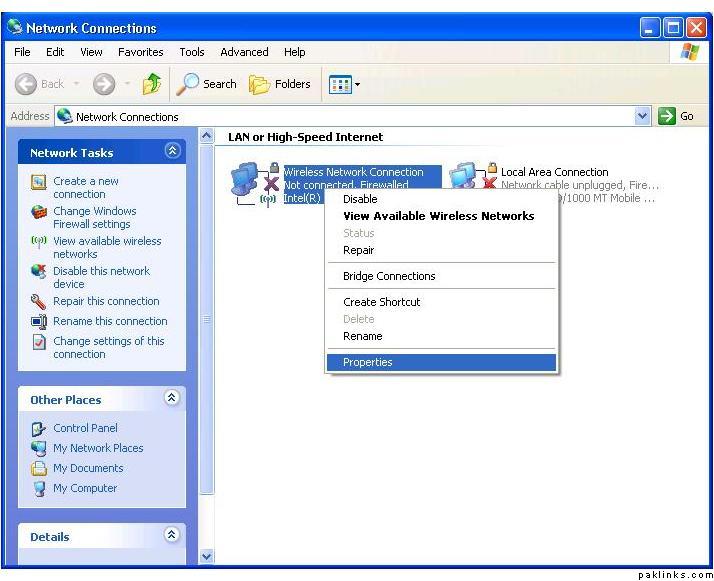The height and width of the screenshot is (581, 714).
Task: Open the View menu
Action: coord(91,52)
